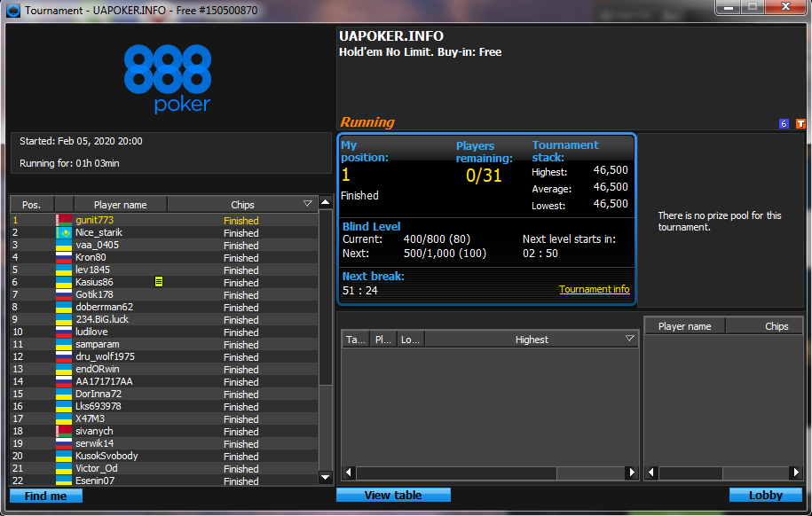Select player row lev1845
812x516 pixels.
164,270
